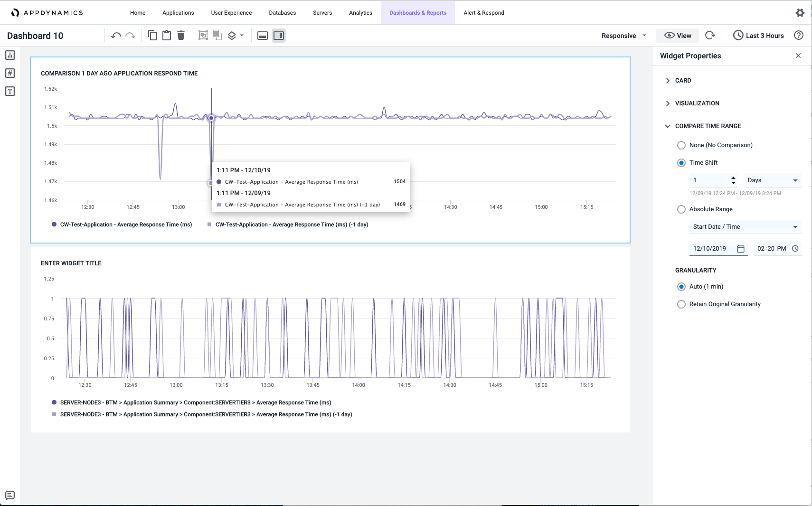The width and height of the screenshot is (812, 506).
Task: Open the settings gear icon
Action: point(800,13)
